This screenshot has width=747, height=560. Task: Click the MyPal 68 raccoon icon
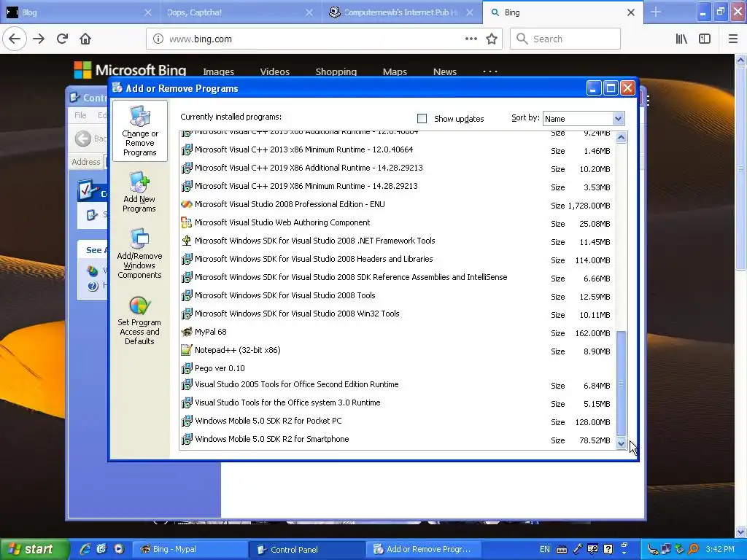tap(187, 332)
